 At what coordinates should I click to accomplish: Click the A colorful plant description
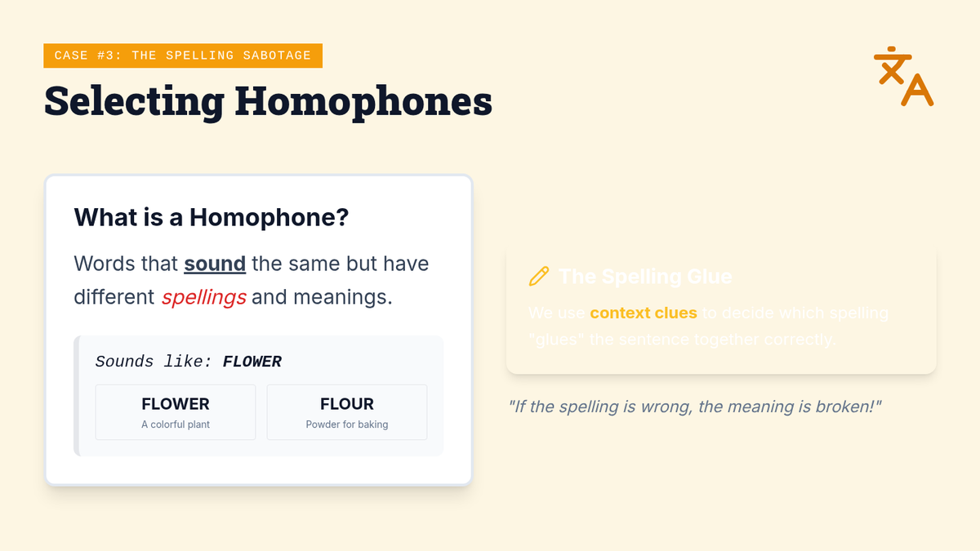pos(176,424)
